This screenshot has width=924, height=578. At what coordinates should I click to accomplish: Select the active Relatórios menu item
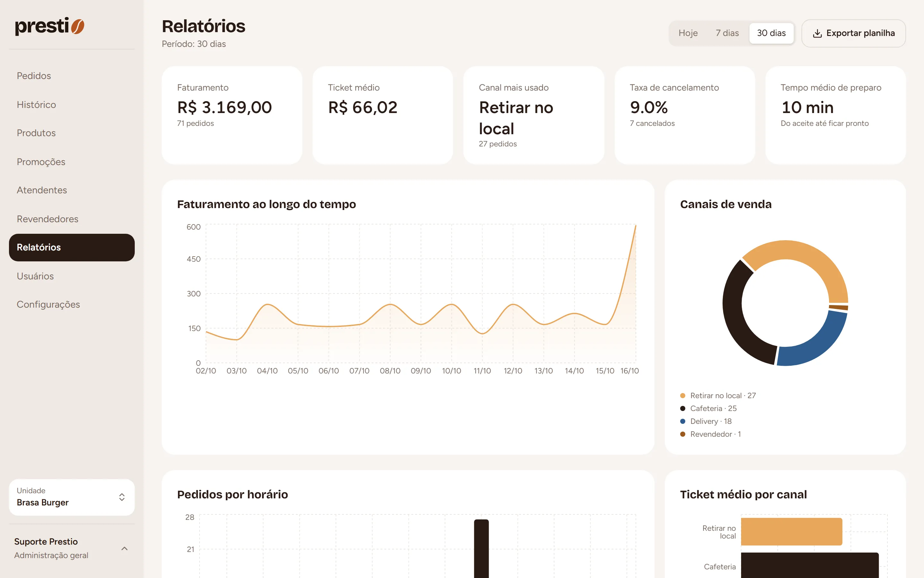point(72,247)
